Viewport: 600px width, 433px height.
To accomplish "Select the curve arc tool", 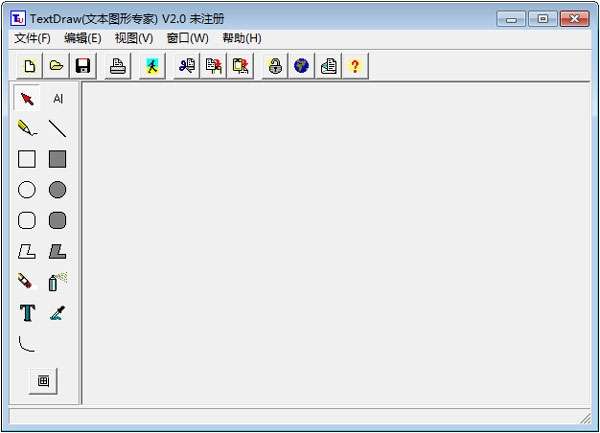I will 27,343.
